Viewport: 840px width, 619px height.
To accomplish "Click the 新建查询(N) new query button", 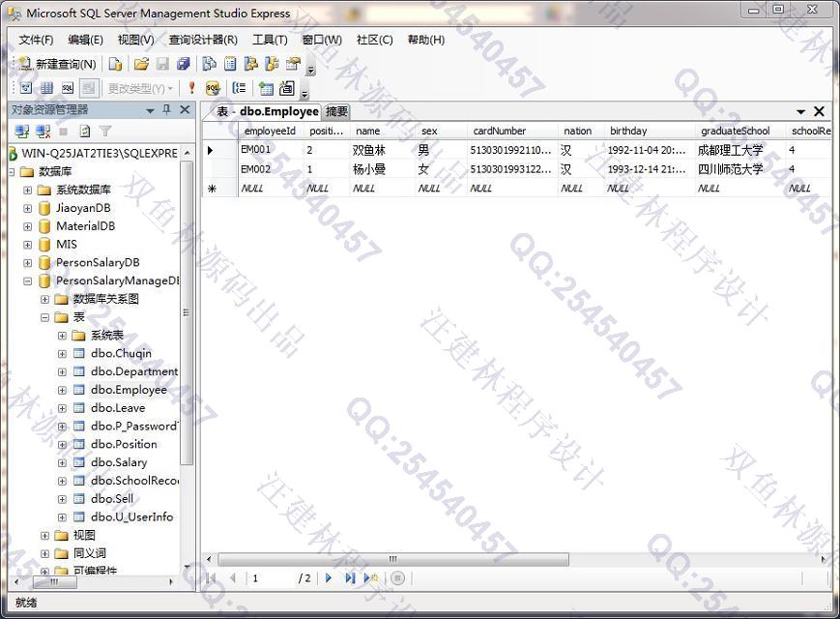I will 57,64.
